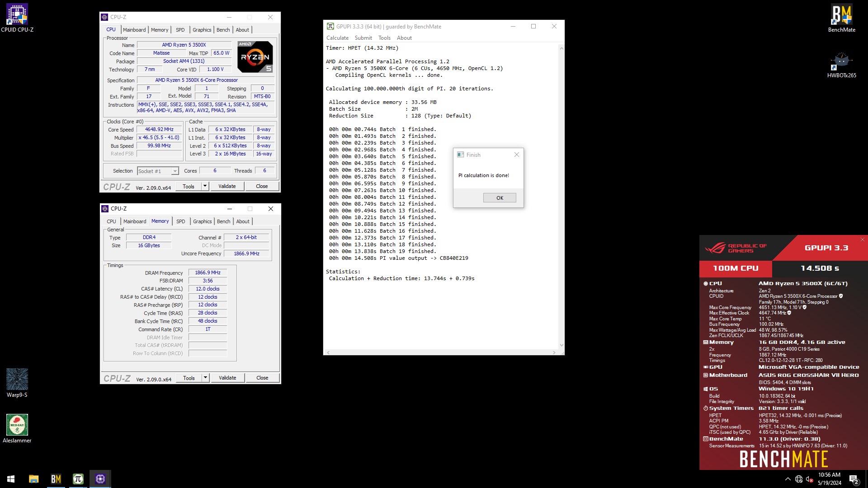Open the Aleslammer desktop icon
This screenshot has width=868, height=488.
tap(17, 428)
